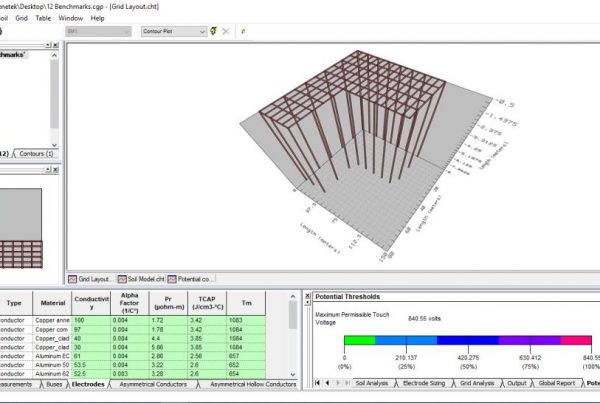The image size is (600, 403).
Task: Click the lightning-bolt run icon beside Contour Plot
Action: coord(213,32)
